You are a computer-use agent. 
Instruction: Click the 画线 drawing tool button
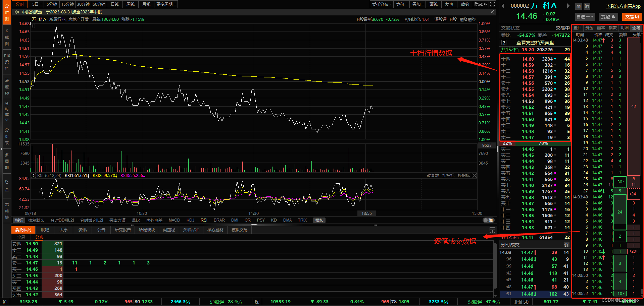(x=434, y=4)
